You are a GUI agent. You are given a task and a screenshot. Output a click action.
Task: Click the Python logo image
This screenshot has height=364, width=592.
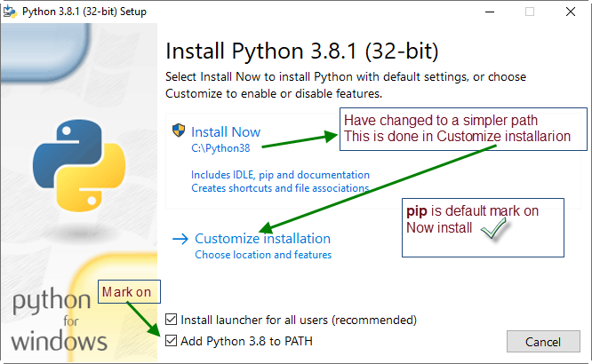pos(79,165)
